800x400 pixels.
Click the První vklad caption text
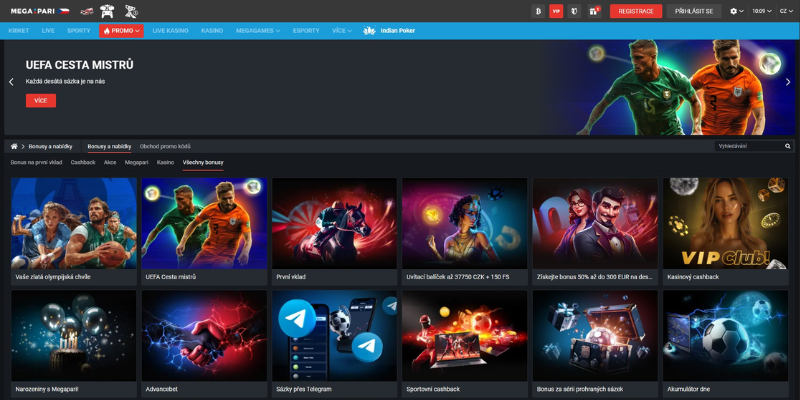tap(291, 277)
